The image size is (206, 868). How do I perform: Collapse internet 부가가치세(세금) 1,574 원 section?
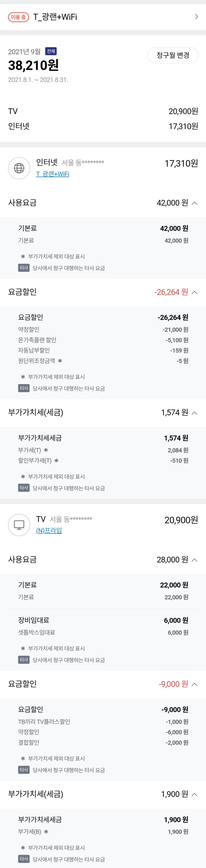tap(194, 413)
